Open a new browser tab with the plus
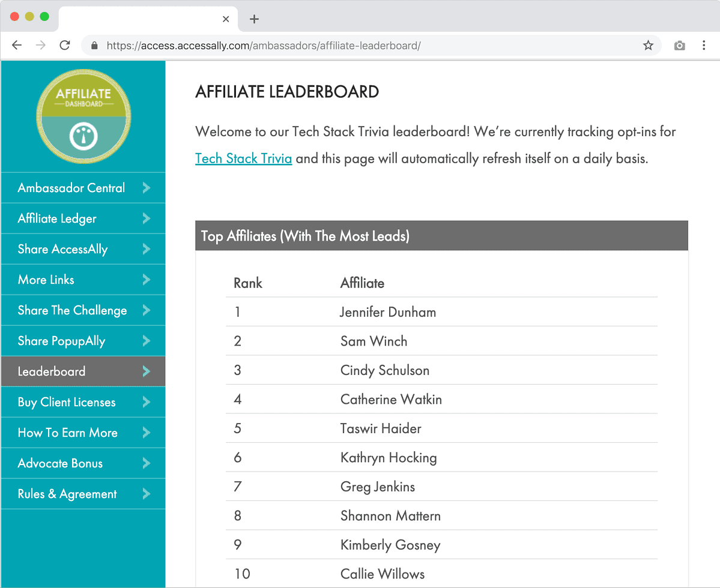Image resolution: width=720 pixels, height=588 pixels. pos(253,19)
